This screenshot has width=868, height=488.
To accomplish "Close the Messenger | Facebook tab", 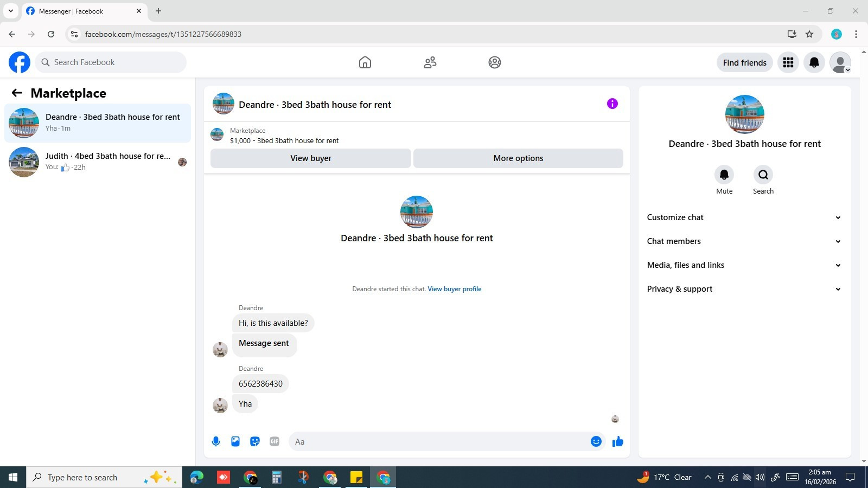I will [139, 11].
